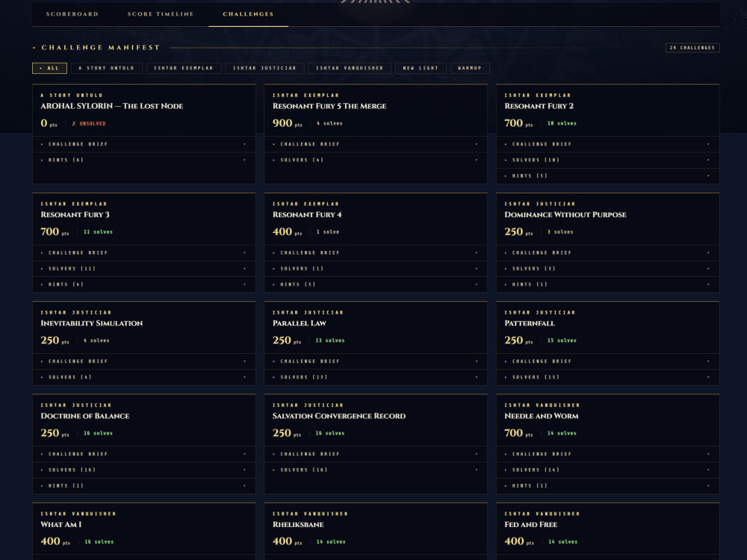Filter by Ishtar Vanquisher category
Viewport: 747px width, 560px height.
[349, 68]
